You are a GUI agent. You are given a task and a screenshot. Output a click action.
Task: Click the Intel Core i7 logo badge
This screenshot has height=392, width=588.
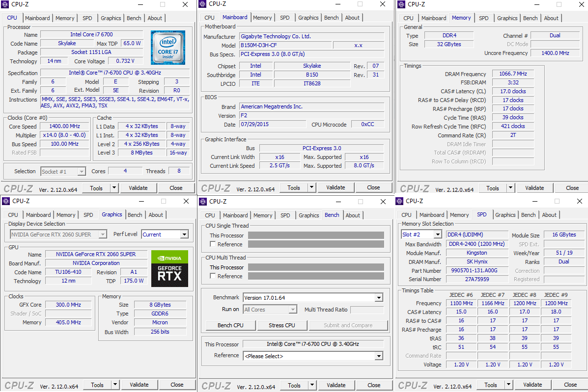[168, 48]
